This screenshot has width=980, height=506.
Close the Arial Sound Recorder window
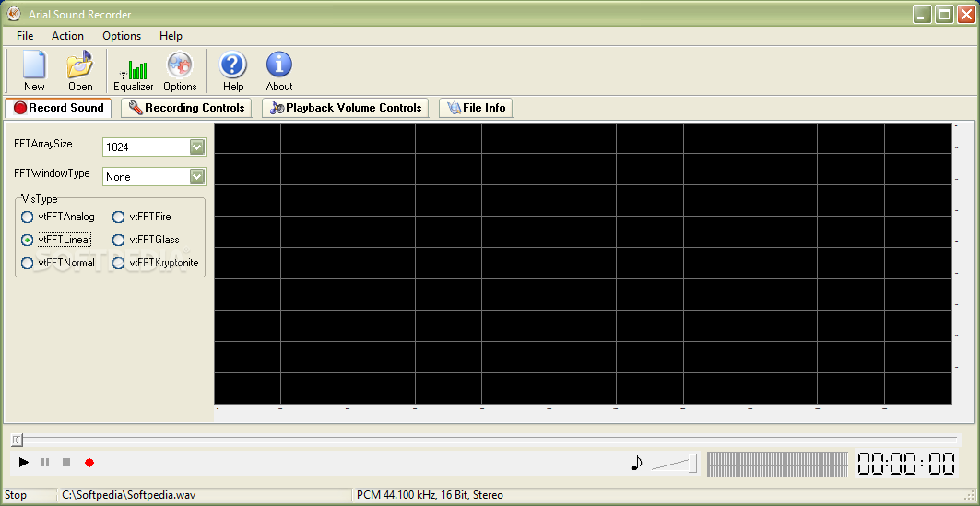(x=965, y=15)
